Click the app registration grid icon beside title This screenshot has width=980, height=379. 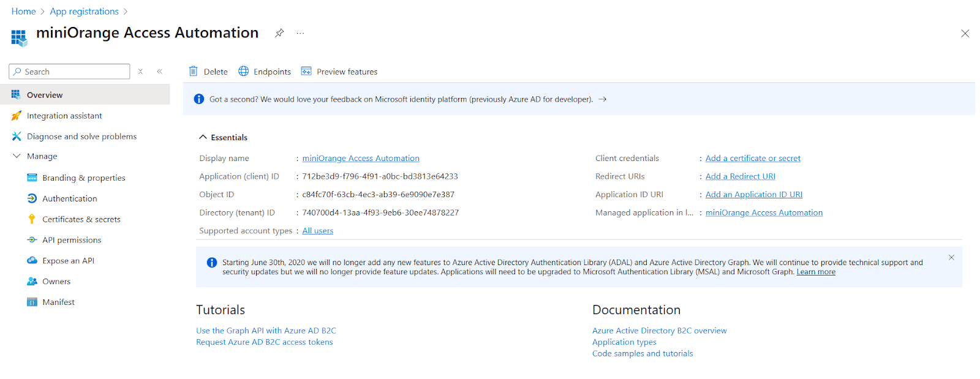point(19,38)
